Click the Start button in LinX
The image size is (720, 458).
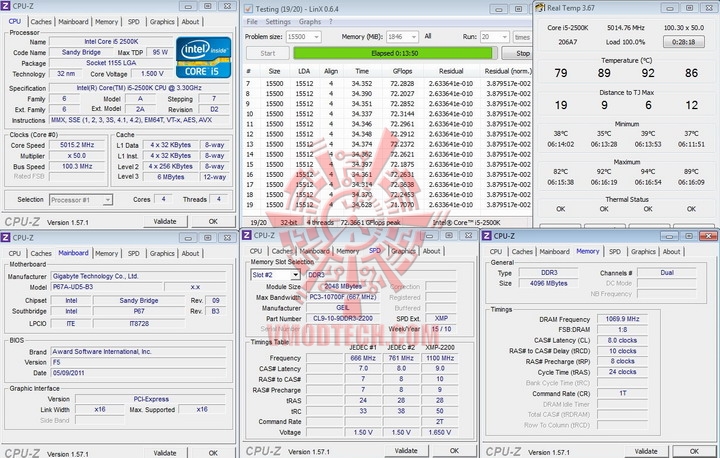(x=268, y=53)
